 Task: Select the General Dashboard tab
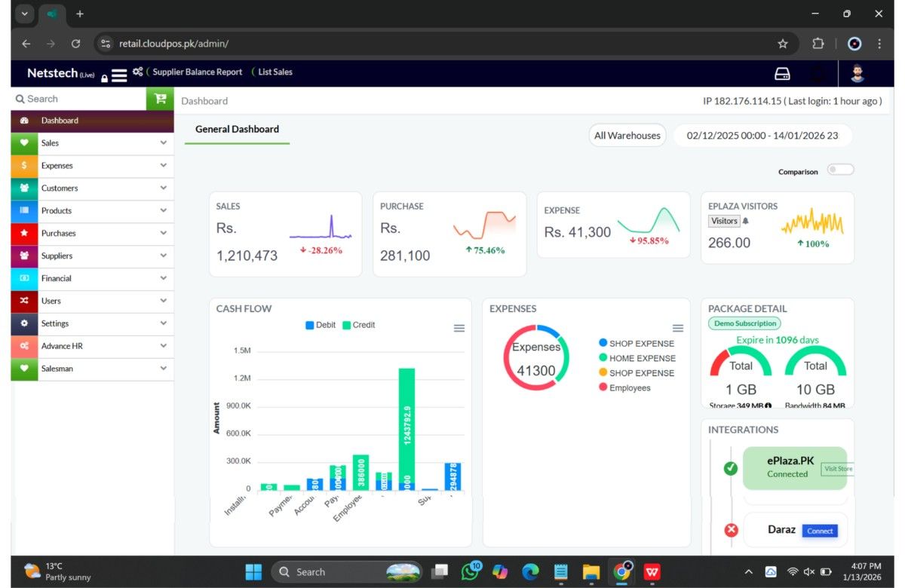[237, 129]
